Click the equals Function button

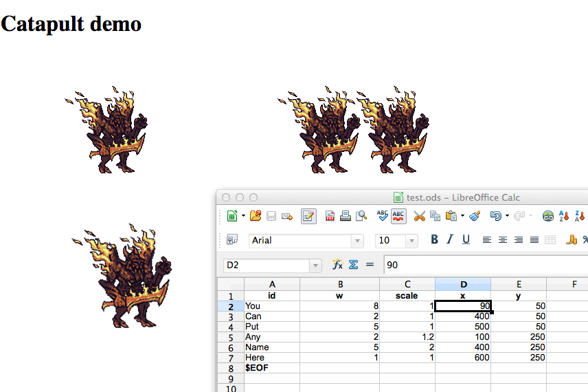click(370, 264)
